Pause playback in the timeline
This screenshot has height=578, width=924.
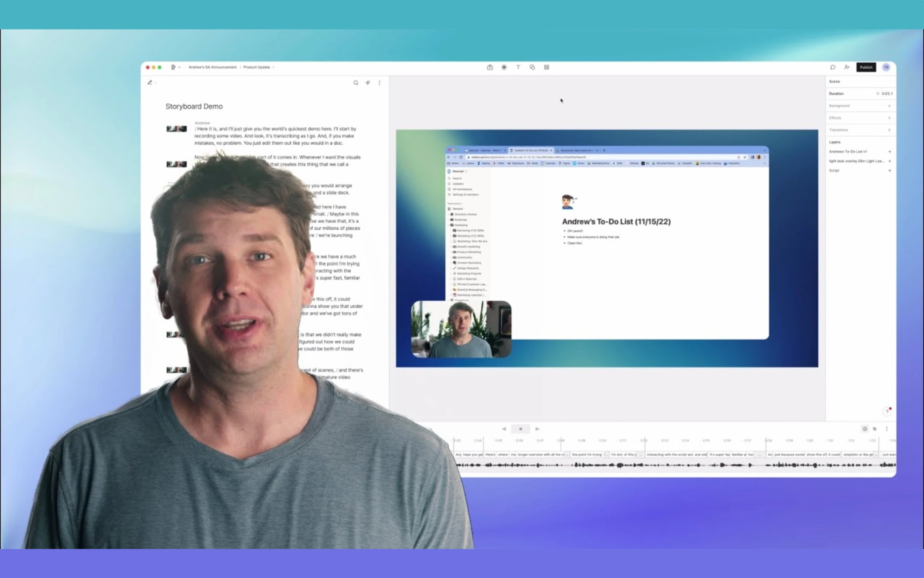tap(520, 429)
